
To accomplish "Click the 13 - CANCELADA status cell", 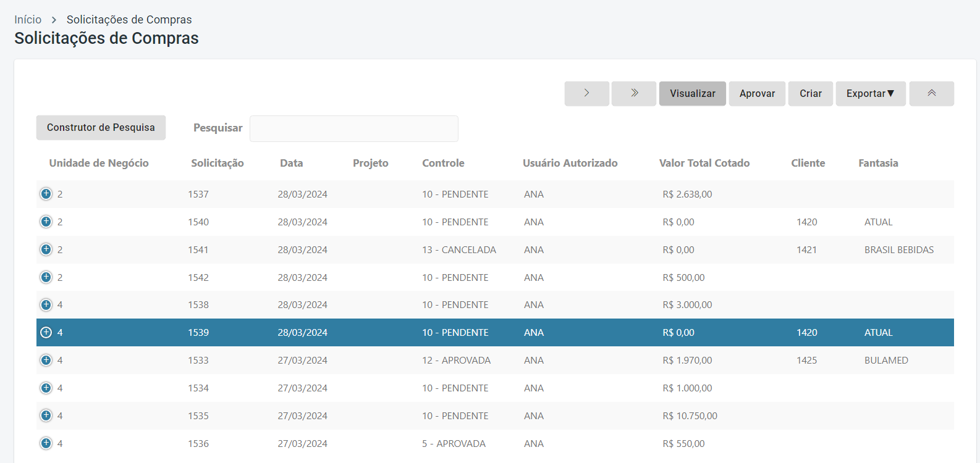I will coord(459,249).
